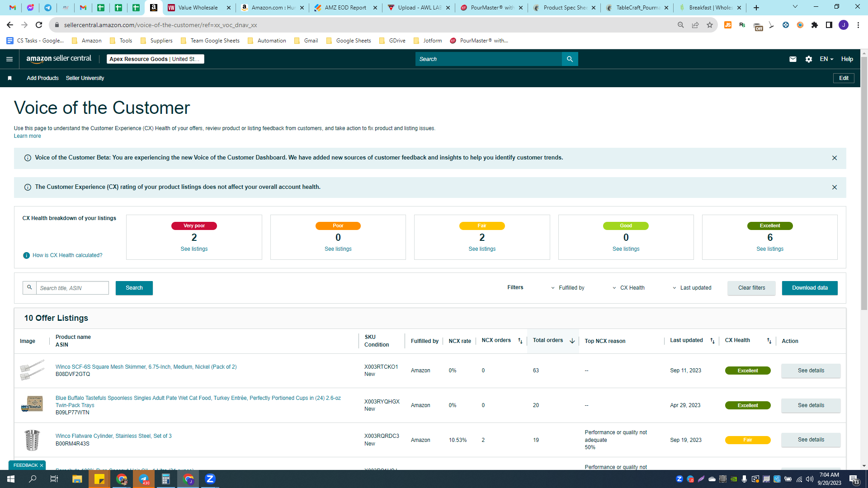Sort by NCX orders column arrows
This screenshot has width=868, height=488.
pos(520,341)
